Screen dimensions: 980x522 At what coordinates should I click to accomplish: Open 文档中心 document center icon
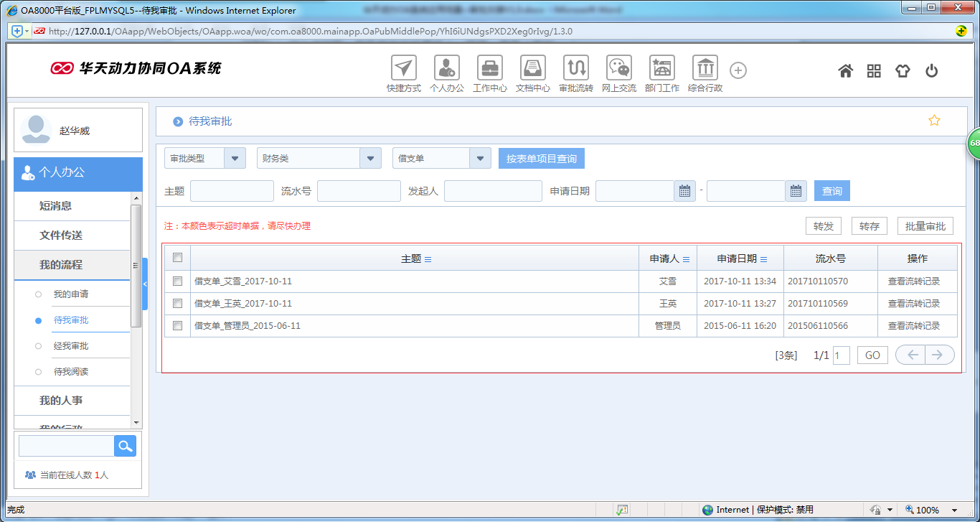[533, 68]
